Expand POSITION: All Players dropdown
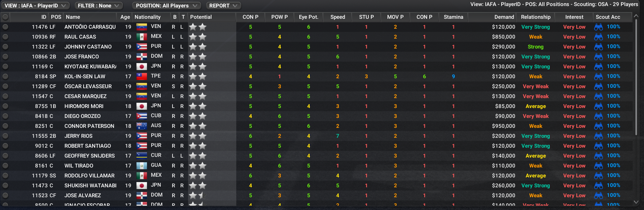 [166, 6]
